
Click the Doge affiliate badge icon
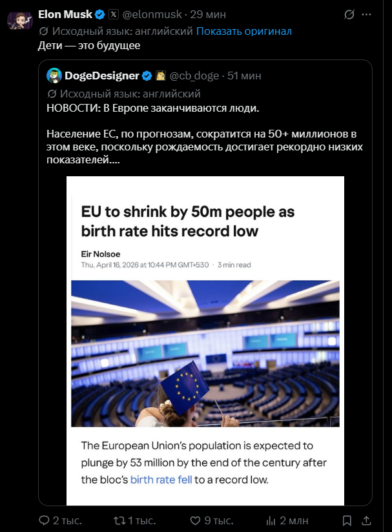[x=161, y=76]
